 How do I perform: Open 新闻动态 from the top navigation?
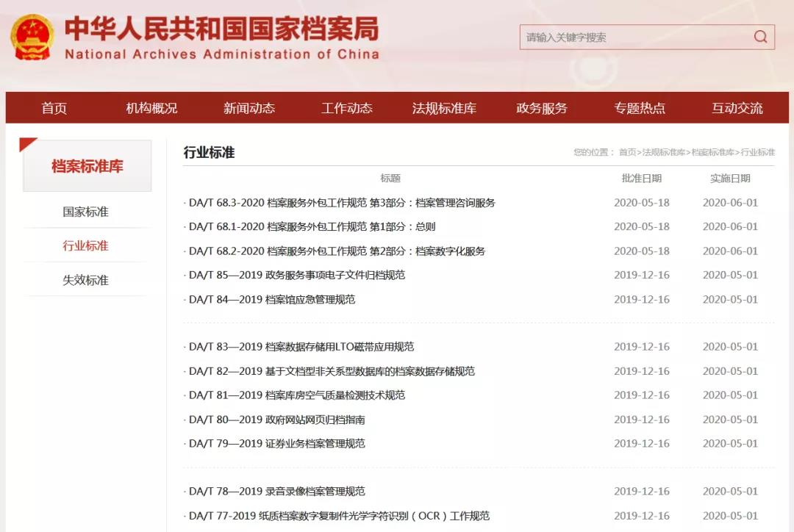249,107
